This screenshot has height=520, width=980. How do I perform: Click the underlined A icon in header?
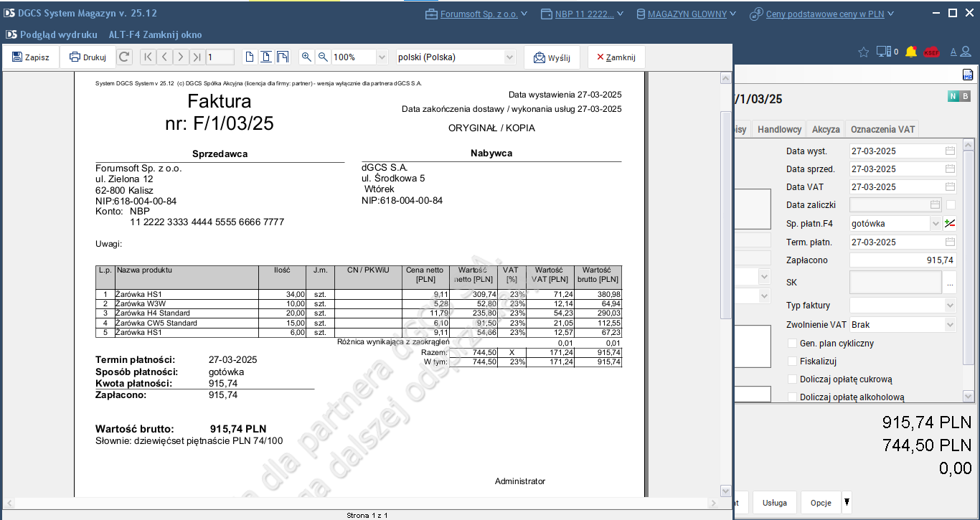[953, 52]
